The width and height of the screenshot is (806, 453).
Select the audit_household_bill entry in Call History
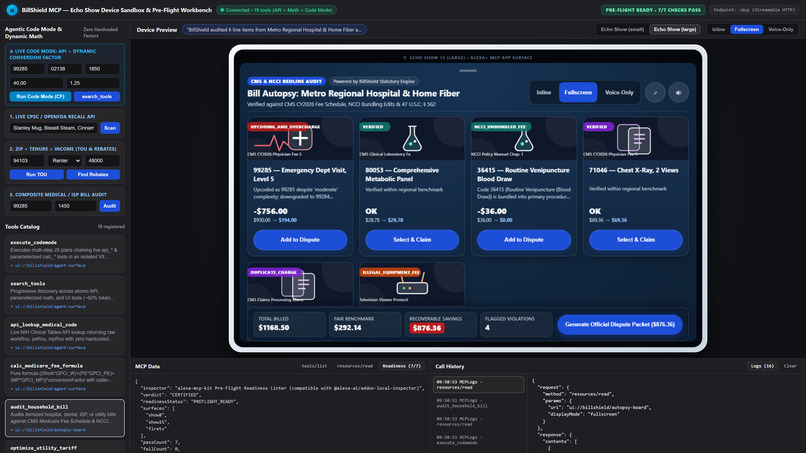point(479,403)
